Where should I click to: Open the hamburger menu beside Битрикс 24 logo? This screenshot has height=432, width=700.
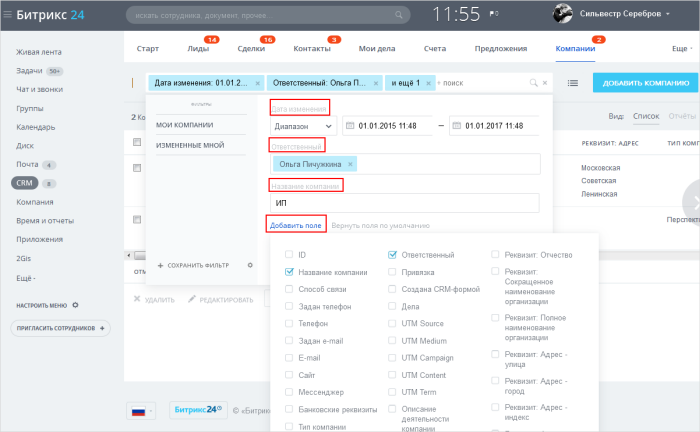click(x=7, y=15)
